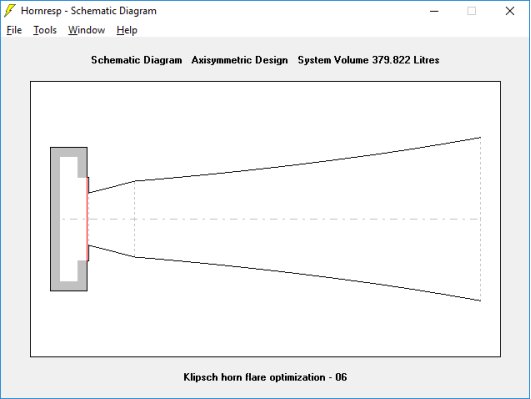
Task: Click the 'Klipsch horn flare optimization - 06' caption
Action: [x=265, y=377]
